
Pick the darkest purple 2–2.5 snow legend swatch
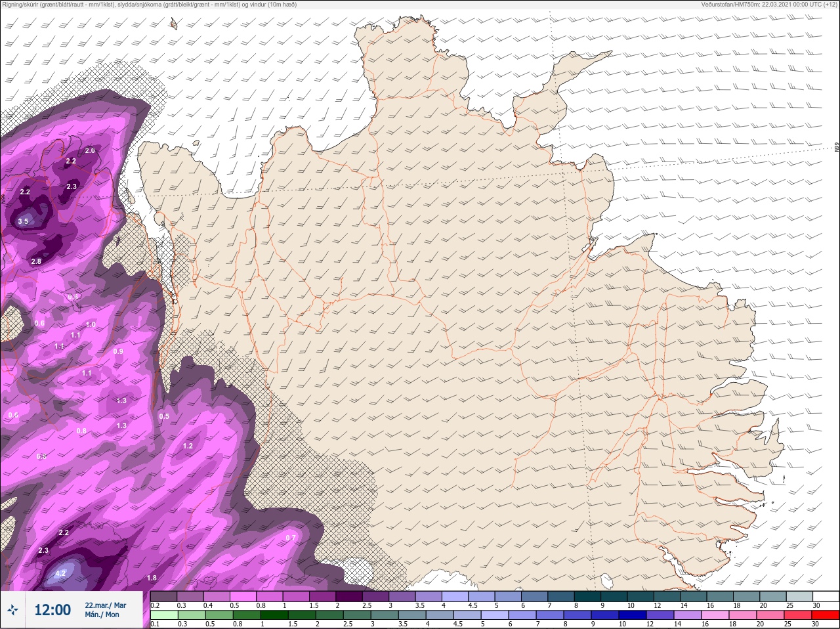coord(349,596)
